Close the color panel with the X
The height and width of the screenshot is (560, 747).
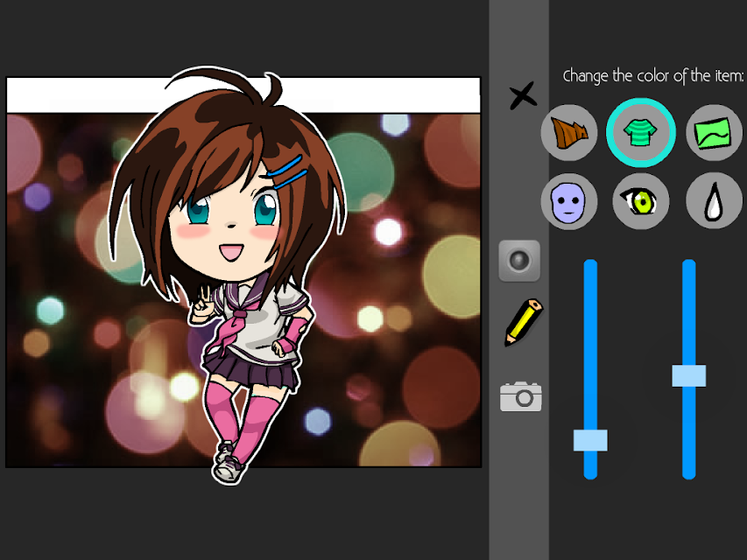(x=523, y=95)
